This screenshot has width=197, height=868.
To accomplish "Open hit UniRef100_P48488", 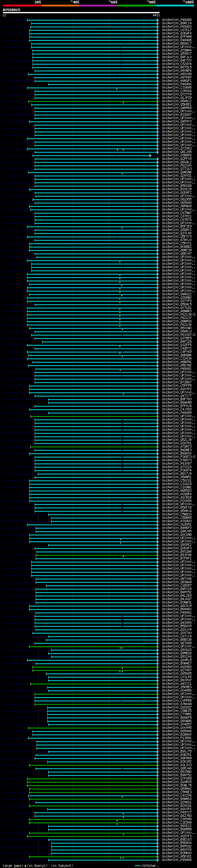I will (177, 40).
